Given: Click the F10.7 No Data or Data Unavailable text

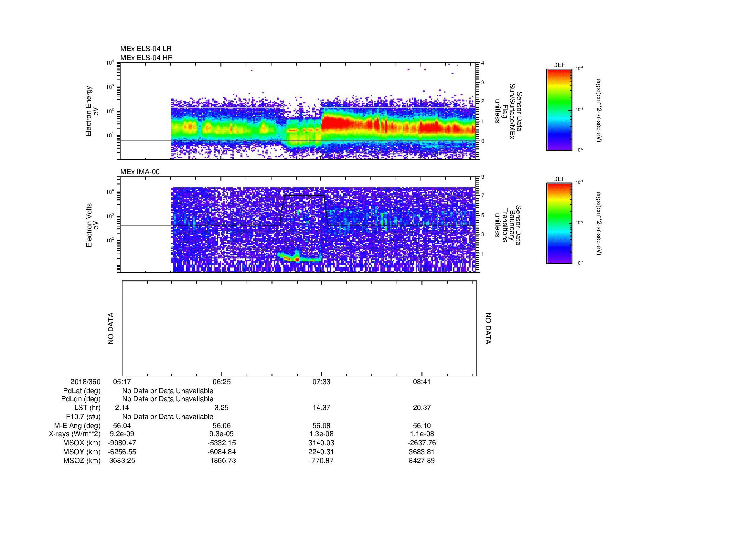Looking at the screenshot, I should pos(168,417).
